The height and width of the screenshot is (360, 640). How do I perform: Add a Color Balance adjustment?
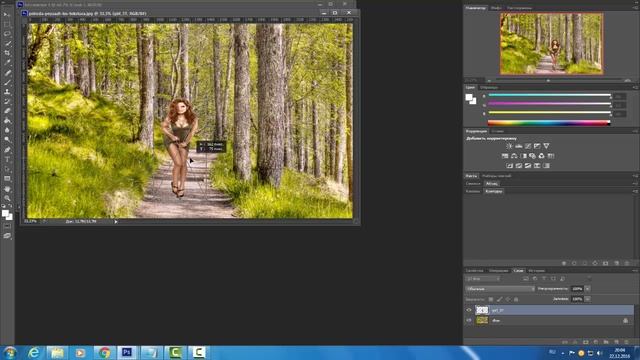point(514,156)
